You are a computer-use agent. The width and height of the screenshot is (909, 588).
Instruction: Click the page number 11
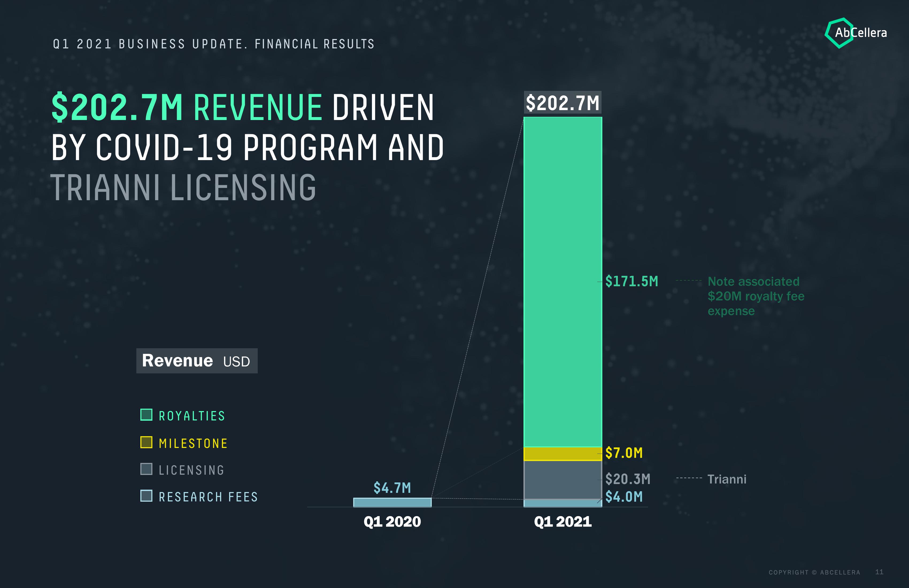tap(879, 572)
